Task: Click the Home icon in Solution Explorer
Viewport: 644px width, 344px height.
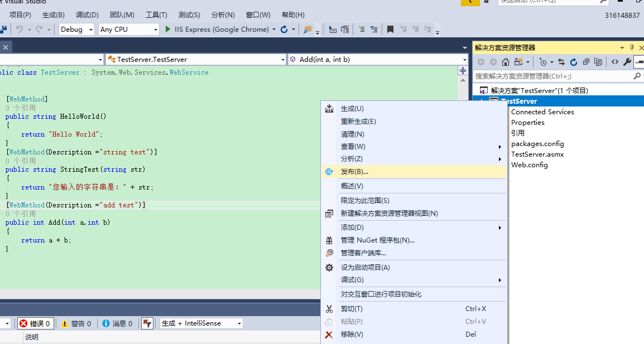Action: click(x=506, y=62)
